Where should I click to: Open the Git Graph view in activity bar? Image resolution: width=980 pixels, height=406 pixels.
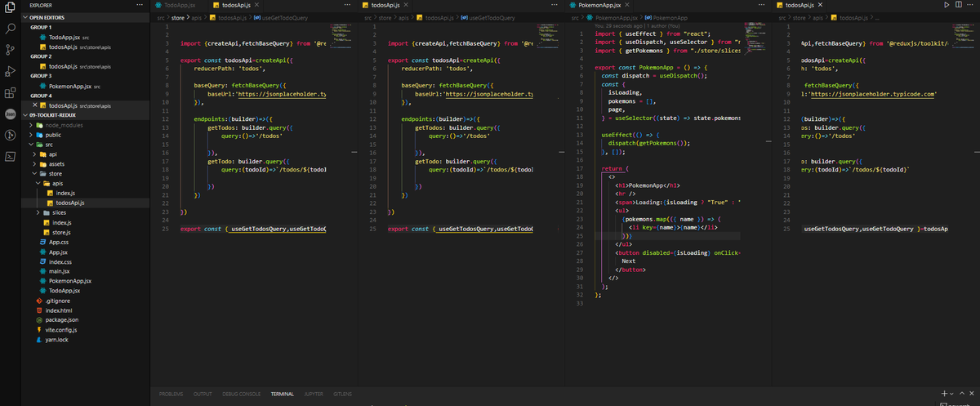[x=11, y=135]
